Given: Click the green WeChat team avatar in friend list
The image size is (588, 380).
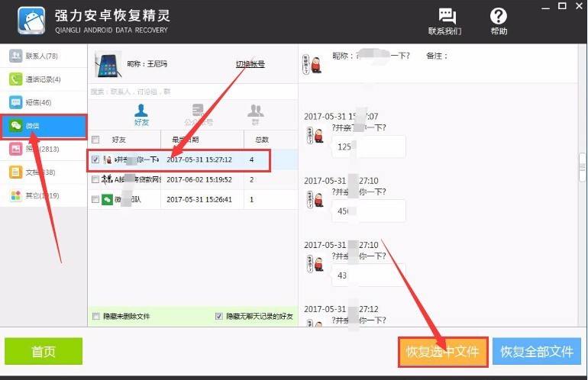Looking at the screenshot, I should [x=107, y=199].
